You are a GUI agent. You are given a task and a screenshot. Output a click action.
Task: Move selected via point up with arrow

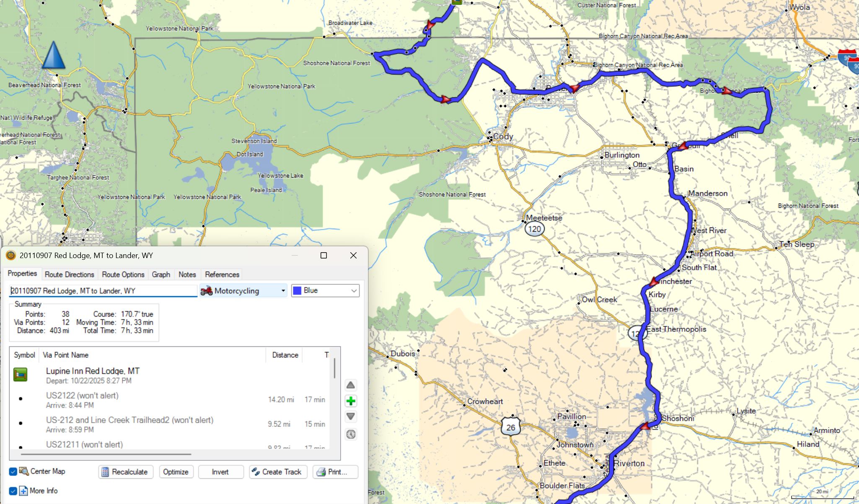tap(351, 385)
